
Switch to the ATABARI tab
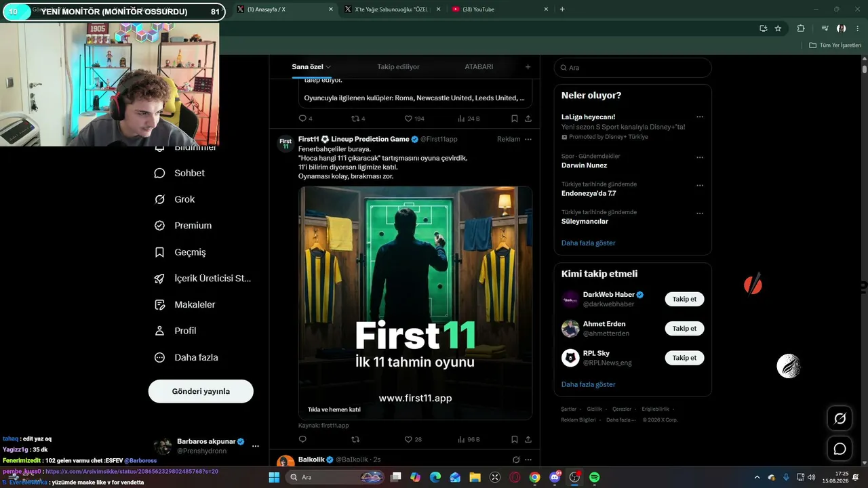tap(479, 67)
